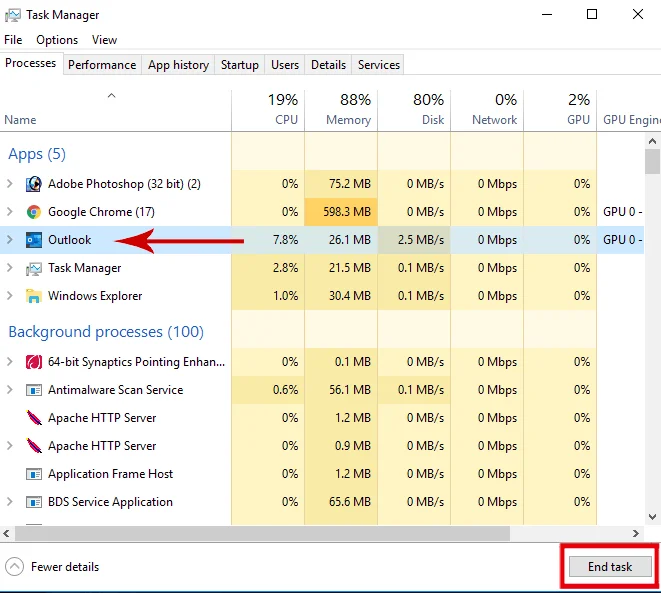Click 2.8% CPU value for Task Manager
The height and width of the screenshot is (593, 661).
[285, 268]
